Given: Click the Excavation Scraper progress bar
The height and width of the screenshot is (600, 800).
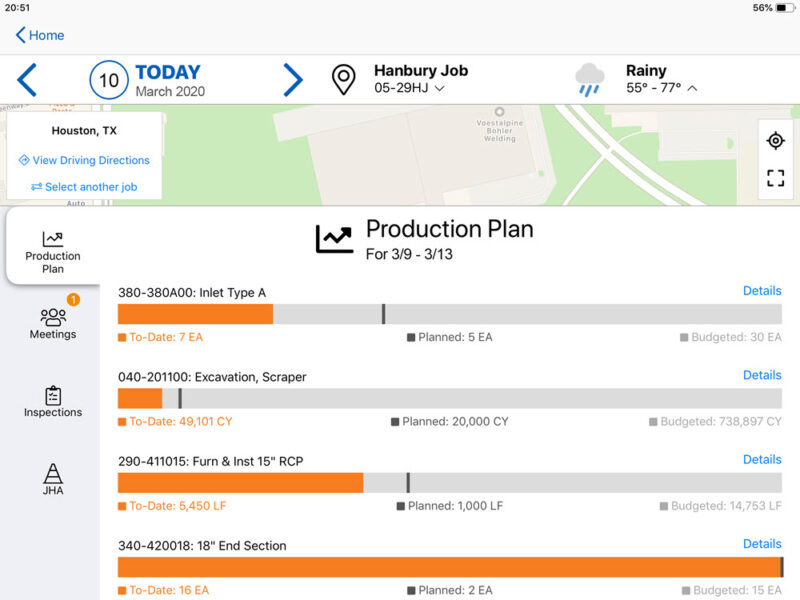Looking at the screenshot, I should [x=450, y=397].
